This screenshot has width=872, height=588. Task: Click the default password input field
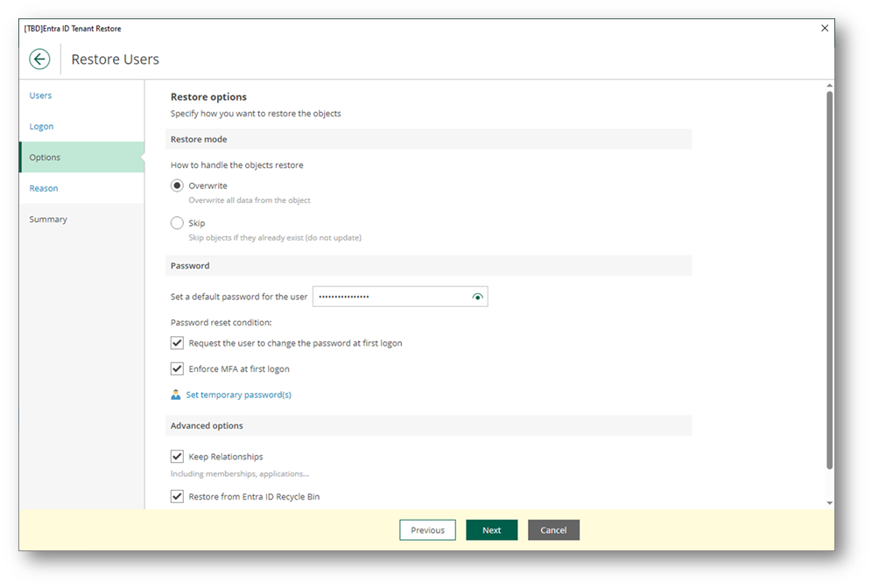coord(390,297)
